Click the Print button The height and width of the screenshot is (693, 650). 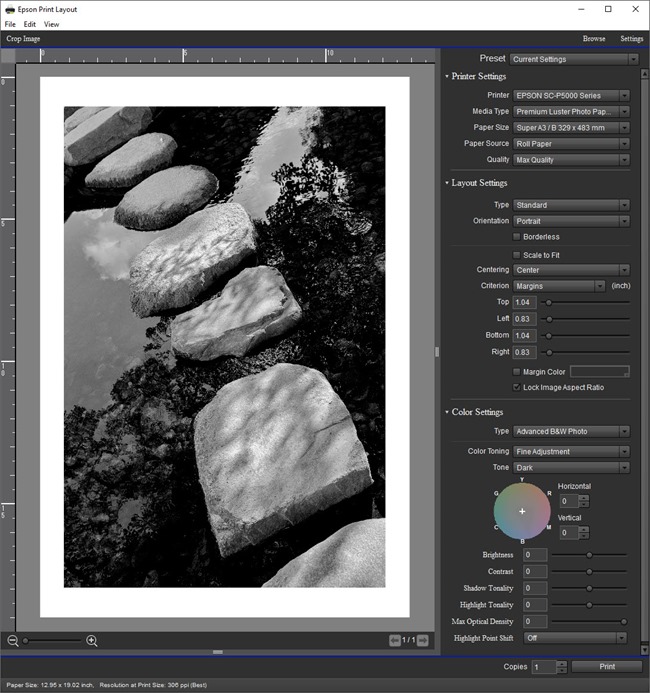point(606,666)
